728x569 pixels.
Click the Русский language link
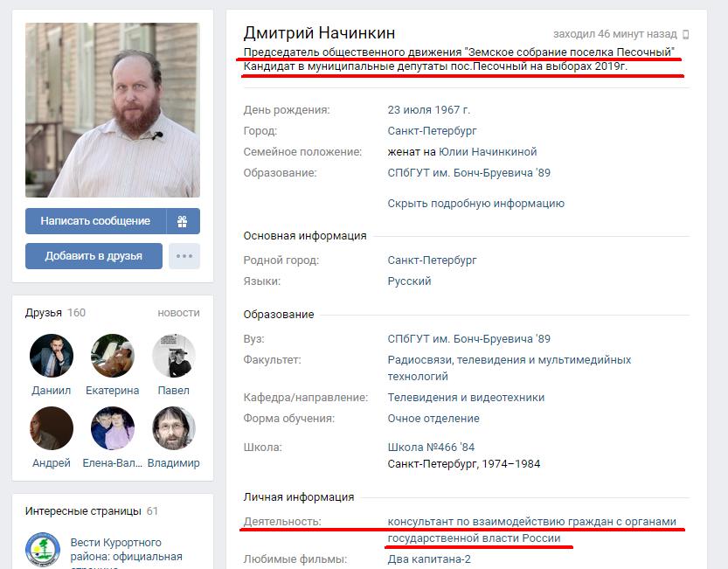pos(409,281)
